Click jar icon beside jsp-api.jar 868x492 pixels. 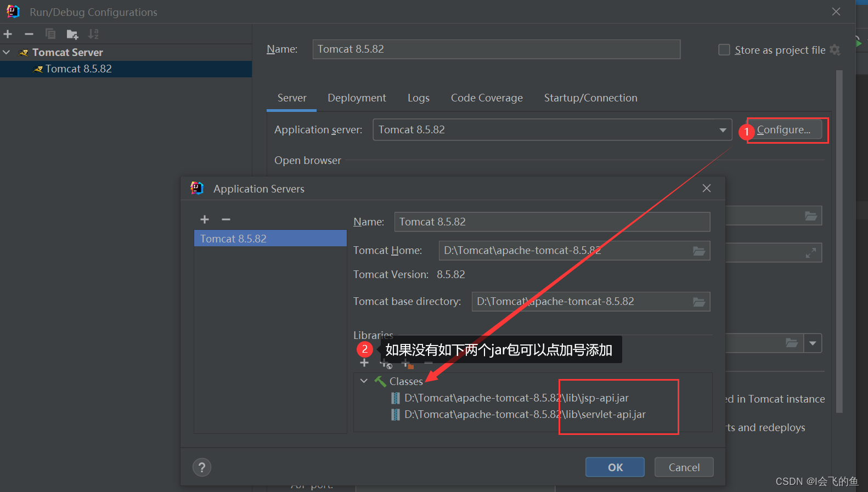[x=395, y=398]
